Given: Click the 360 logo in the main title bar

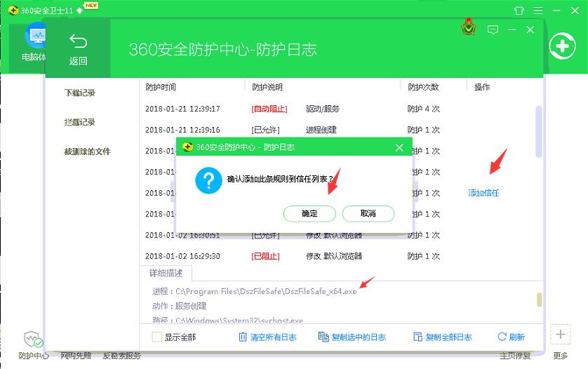Looking at the screenshot, I should (x=13, y=10).
